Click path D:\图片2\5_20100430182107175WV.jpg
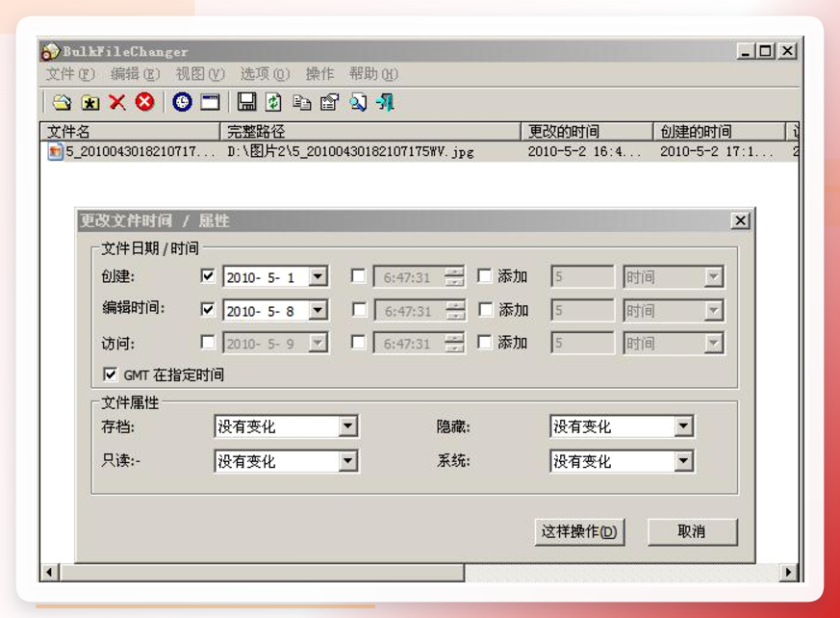 pyautogui.click(x=350, y=152)
